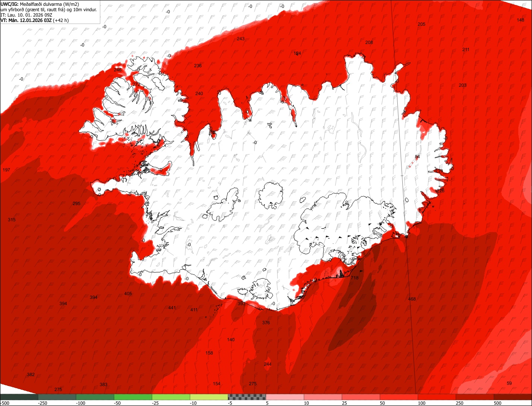Click the checkered legend swatch between -5 and 5
Screen dimensions: 532x406
(247, 397)
